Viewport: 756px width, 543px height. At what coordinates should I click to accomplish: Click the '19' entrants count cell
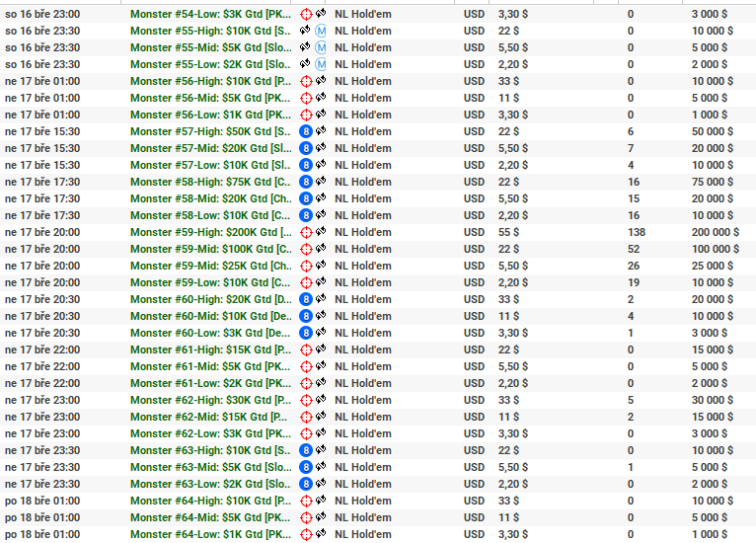point(634,283)
